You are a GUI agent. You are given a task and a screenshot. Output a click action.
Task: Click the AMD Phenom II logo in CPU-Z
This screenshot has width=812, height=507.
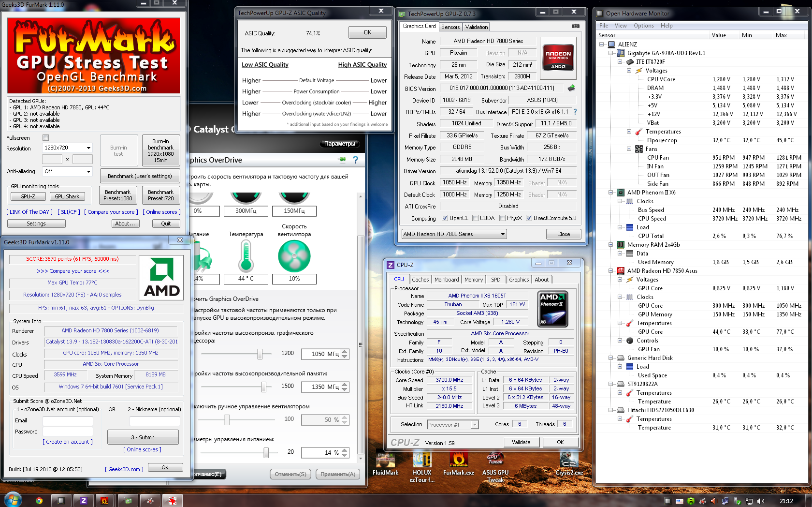[552, 309]
